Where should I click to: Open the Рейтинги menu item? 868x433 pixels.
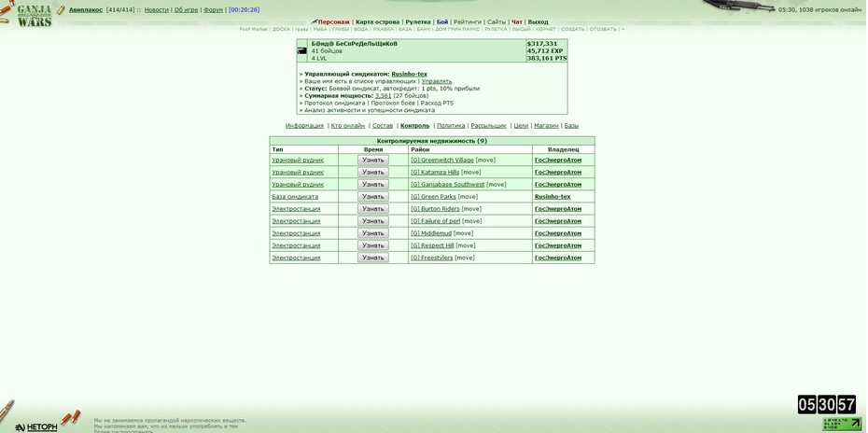coord(468,22)
